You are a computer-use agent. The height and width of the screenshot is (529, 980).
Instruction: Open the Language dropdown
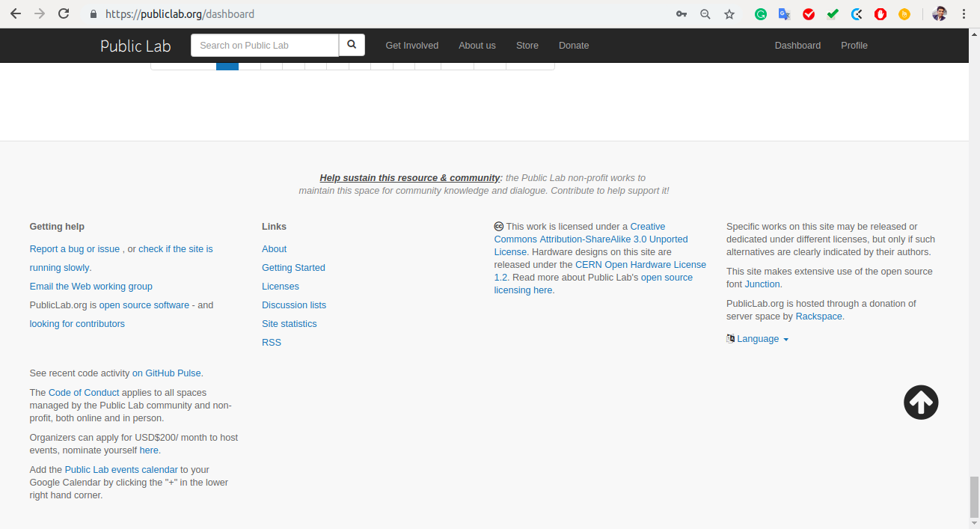tap(758, 338)
